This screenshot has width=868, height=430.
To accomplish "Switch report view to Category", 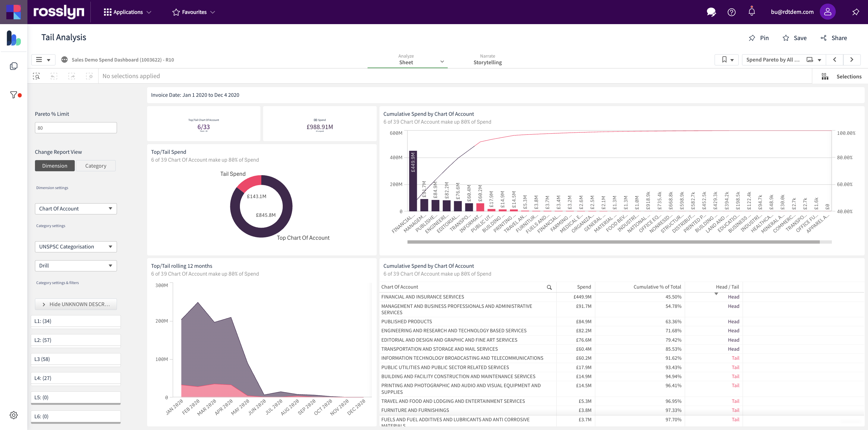I will pos(96,166).
